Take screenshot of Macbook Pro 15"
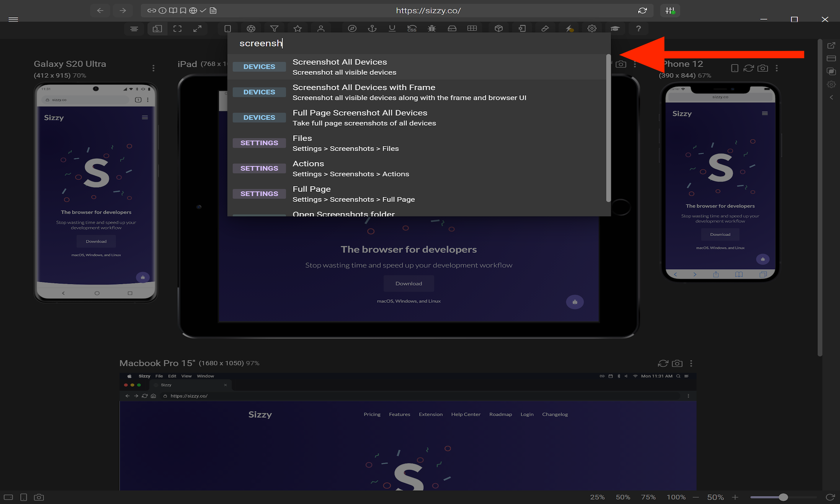 point(677,363)
